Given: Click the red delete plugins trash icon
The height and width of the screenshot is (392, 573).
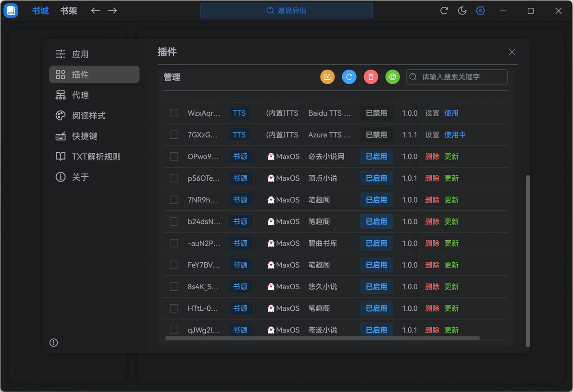Looking at the screenshot, I should tap(371, 77).
